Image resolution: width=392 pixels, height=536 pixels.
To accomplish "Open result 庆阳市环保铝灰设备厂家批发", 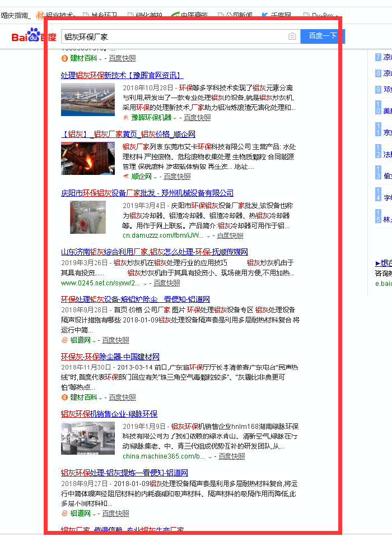I will point(147,193).
